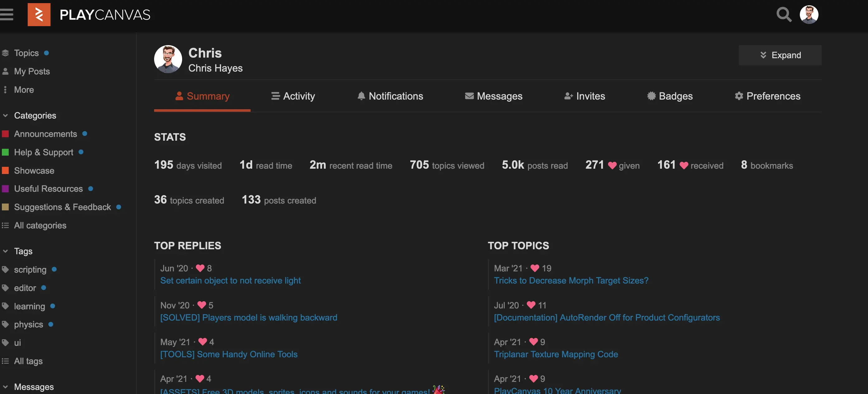Open AutoRender Off for Product Configurators topic

coord(607,317)
